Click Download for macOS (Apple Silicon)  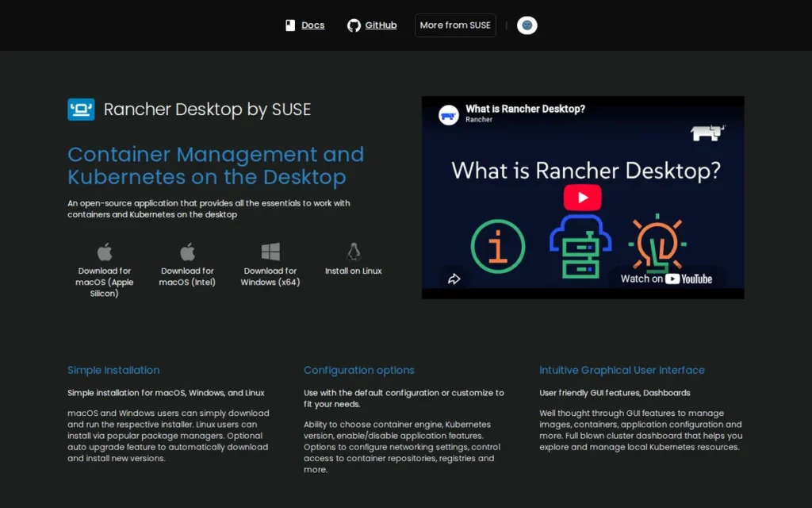click(x=105, y=282)
